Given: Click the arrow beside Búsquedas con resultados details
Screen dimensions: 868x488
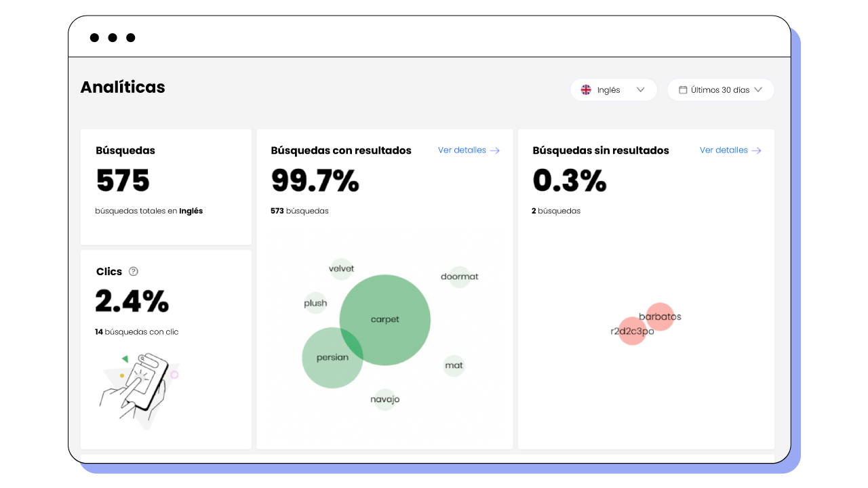Looking at the screenshot, I should [495, 150].
